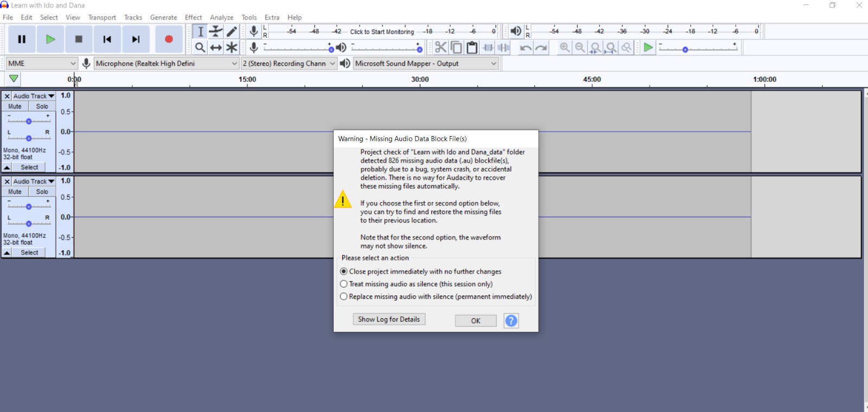This screenshot has height=412, width=868.
Task: Open first Audio Track name menu
Action: tap(34, 96)
